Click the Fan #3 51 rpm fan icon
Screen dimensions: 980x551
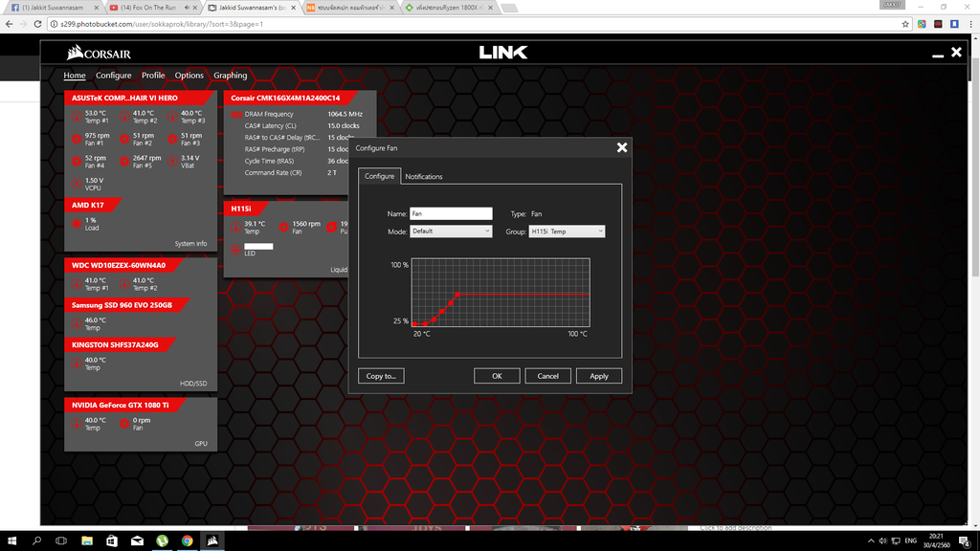pyautogui.click(x=172, y=139)
